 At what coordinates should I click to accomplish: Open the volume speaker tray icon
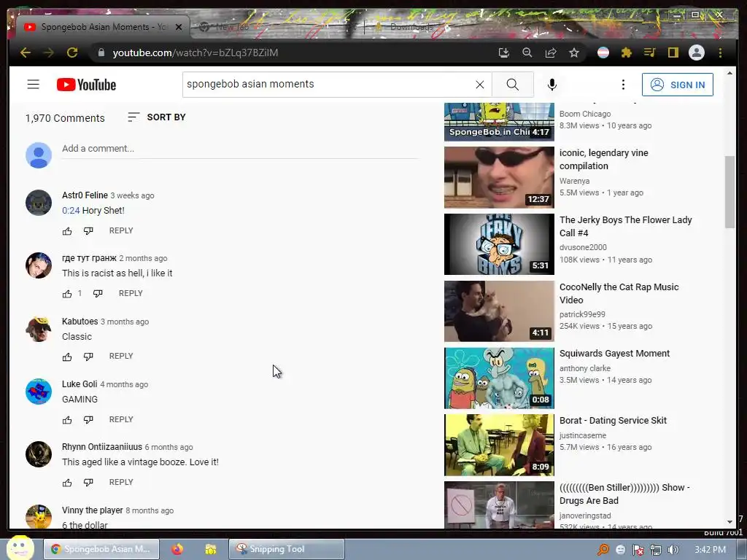point(673,550)
